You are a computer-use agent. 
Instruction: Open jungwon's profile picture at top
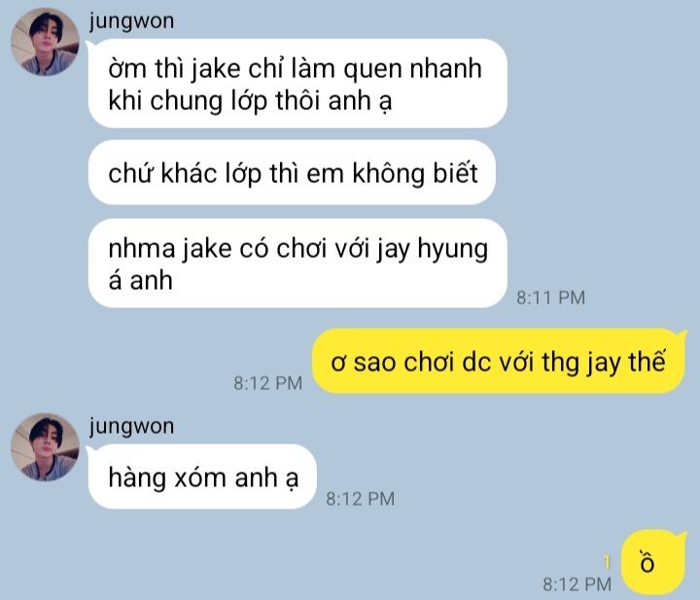[45, 42]
